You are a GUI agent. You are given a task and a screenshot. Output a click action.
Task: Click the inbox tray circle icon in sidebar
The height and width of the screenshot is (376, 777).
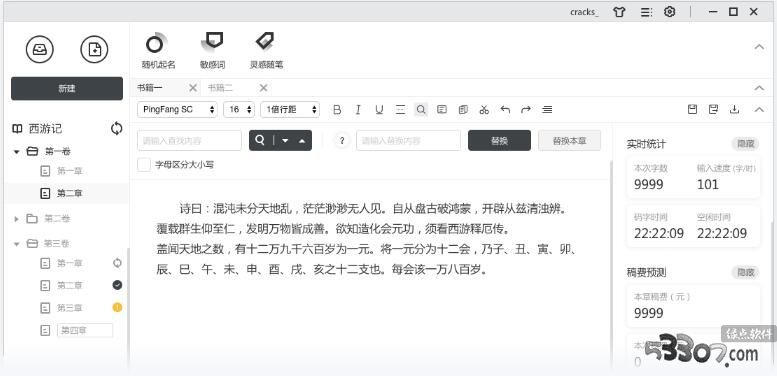(x=40, y=50)
